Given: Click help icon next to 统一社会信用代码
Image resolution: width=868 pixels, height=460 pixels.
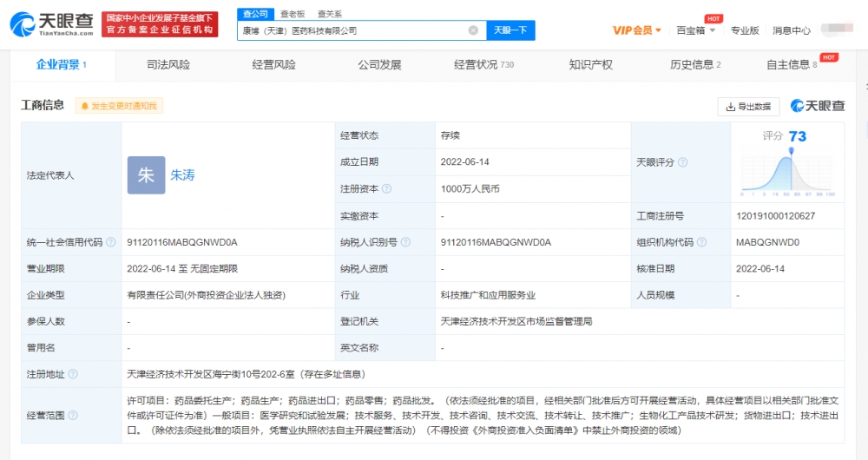Looking at the screenshot, I should tap(111, 242).
